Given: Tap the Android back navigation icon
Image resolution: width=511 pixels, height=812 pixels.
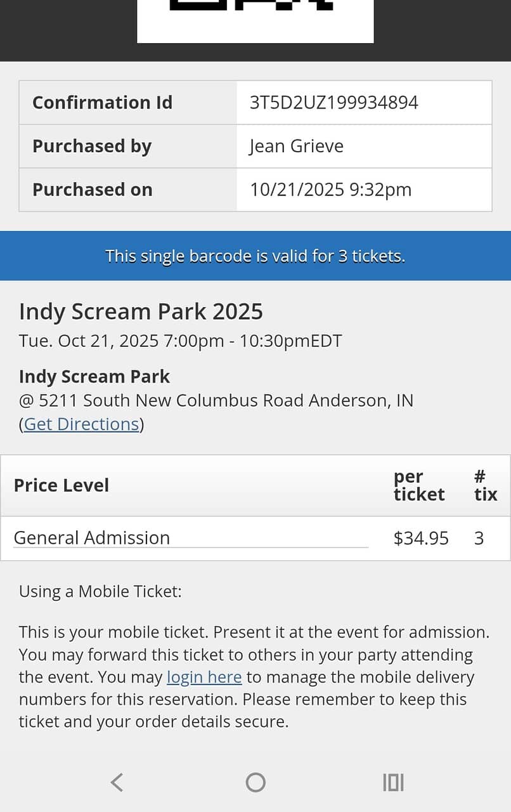Looking at the screenshot, I should (117, 782).
